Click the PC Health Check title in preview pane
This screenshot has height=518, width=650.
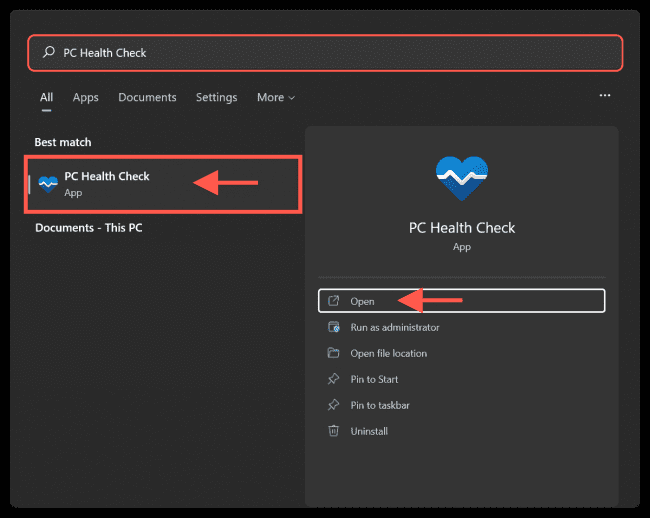coord(462,228)
